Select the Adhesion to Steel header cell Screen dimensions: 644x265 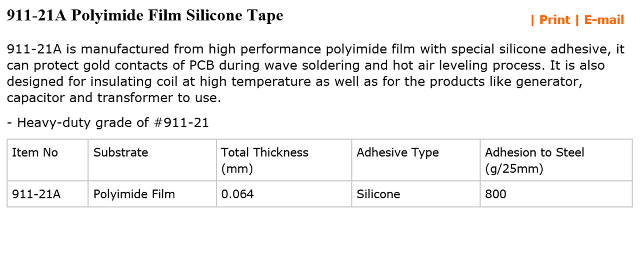point(534,160)
